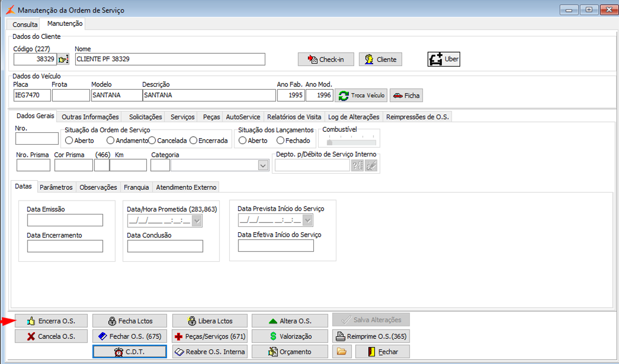Viewport: 619px width, 364px height.
Task: Click the Placa field IEG7470
Action: click(x=32, y=96)
